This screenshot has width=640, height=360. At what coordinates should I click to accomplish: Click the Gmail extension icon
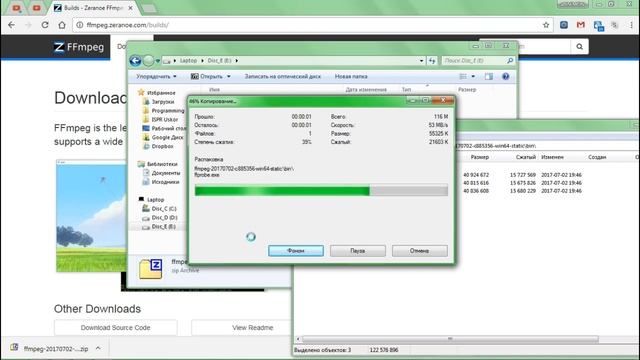(581, 25)
